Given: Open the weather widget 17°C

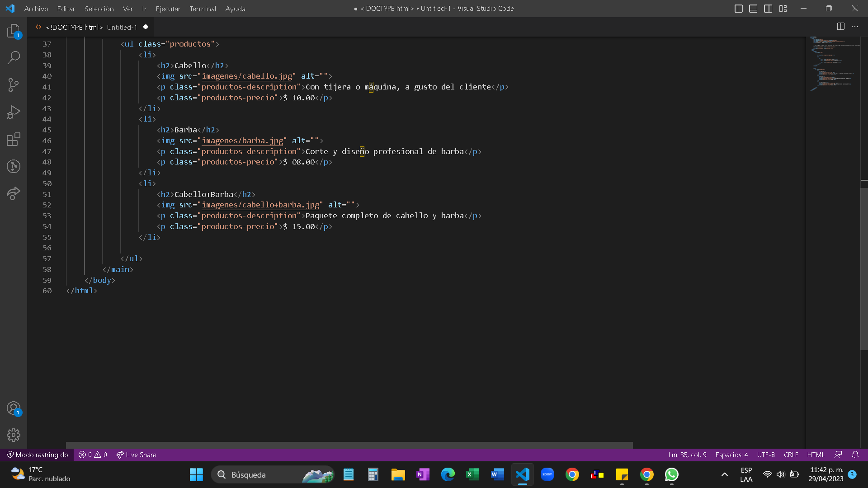Looking at the screenshot, I should pyautogui.click(x=41, y=474).
